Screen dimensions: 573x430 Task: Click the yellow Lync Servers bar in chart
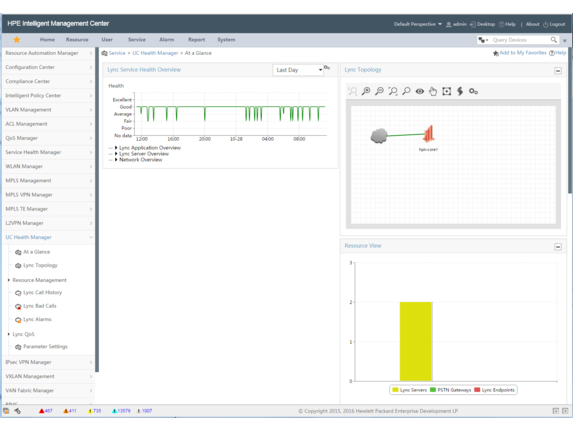point(416,341)
